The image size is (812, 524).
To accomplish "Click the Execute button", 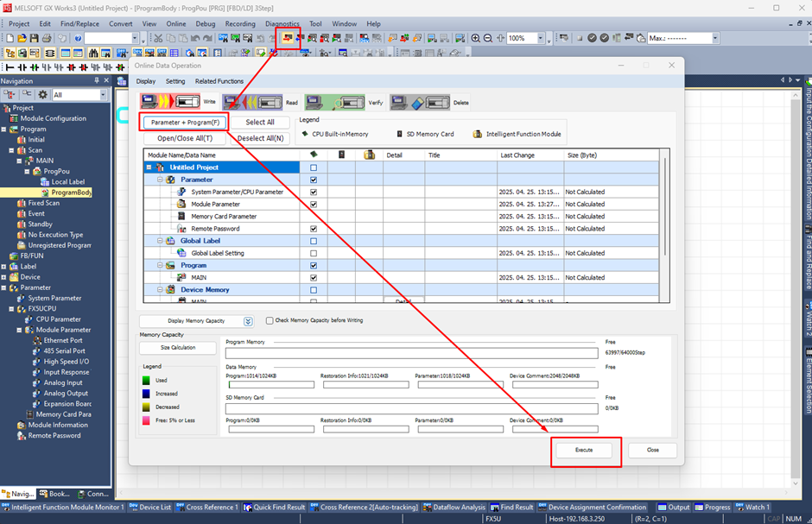I will [x=584, y=450].
